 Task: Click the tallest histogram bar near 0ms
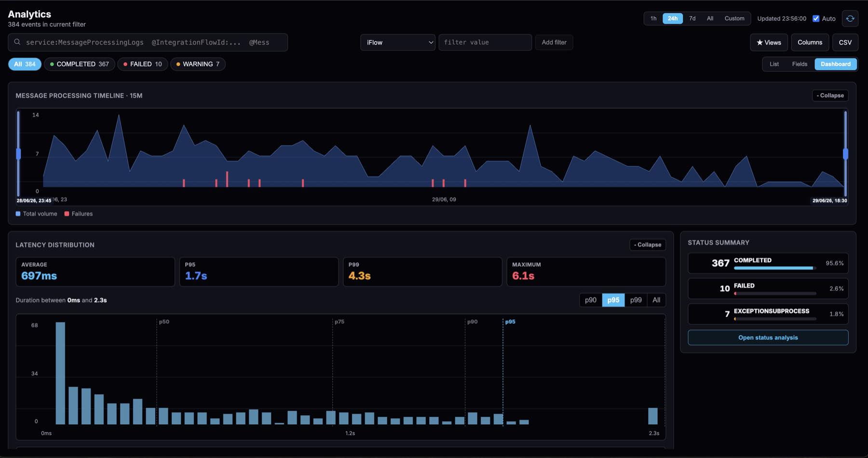[60, 373]
